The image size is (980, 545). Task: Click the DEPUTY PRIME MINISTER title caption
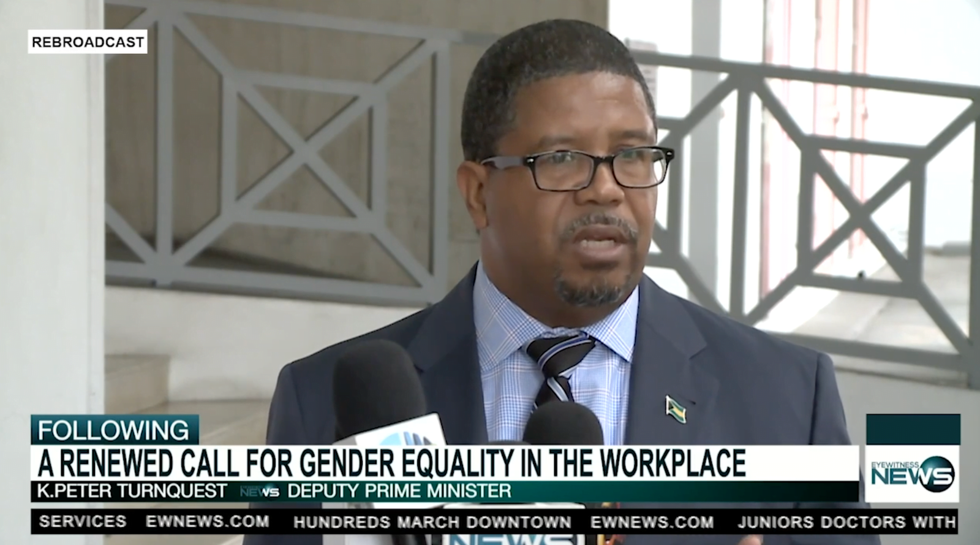coord(399,491)
